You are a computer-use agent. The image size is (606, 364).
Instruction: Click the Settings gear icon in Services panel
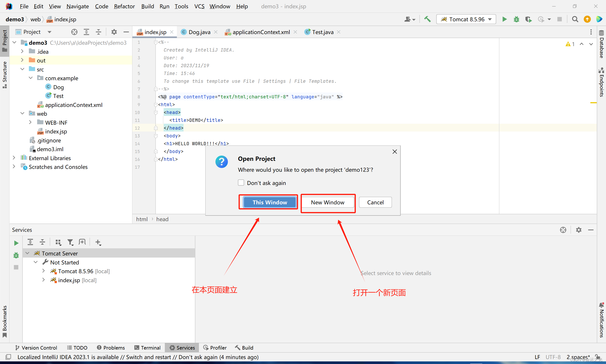(578, 230)
